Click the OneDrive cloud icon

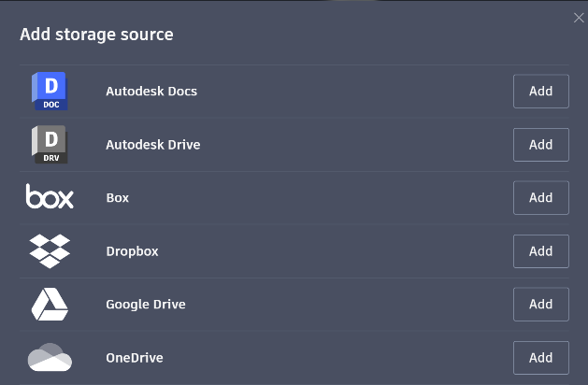tap(50, 357)
